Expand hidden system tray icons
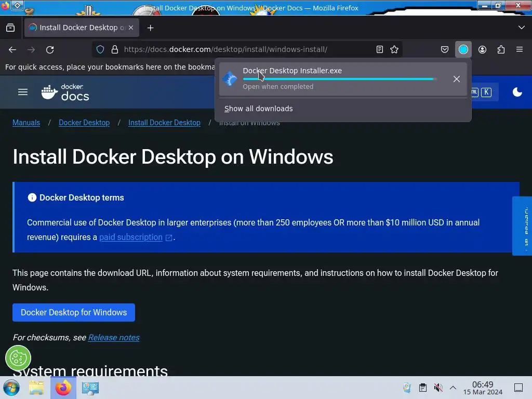Viewport: 532px width, 399px height. click(453, 388)
